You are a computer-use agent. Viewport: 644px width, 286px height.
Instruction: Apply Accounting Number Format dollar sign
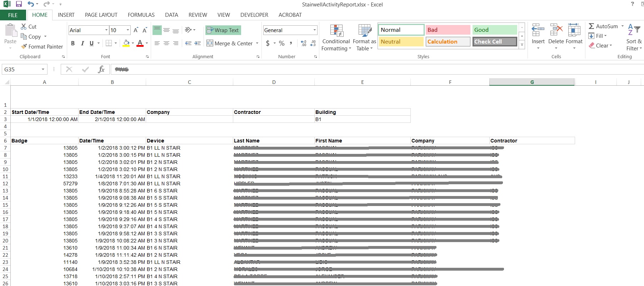pos(268,43)
